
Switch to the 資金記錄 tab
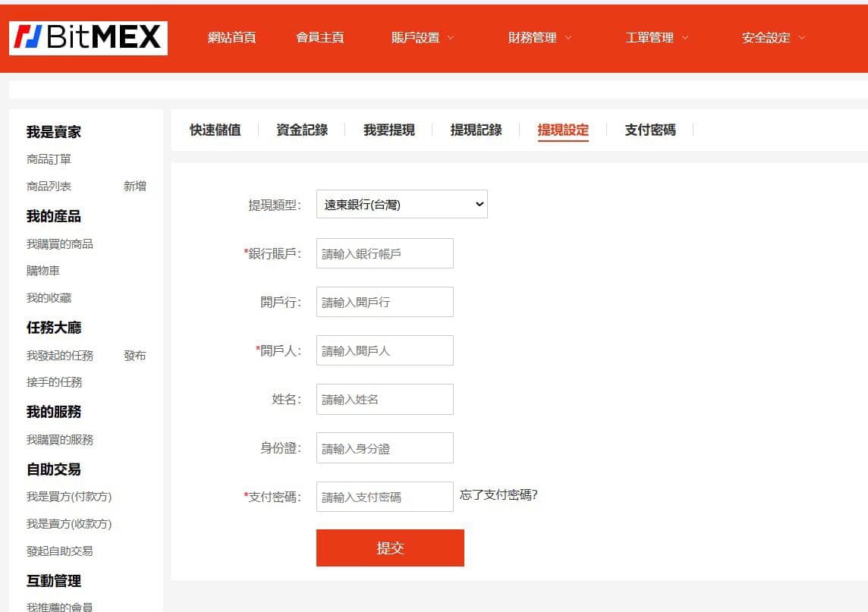[x=302, y=130]
